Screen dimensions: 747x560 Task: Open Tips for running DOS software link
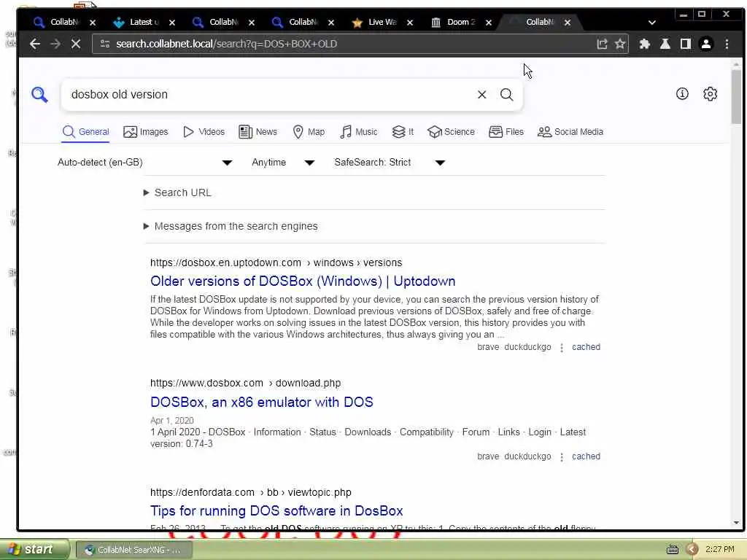click(x=276, y=511)
